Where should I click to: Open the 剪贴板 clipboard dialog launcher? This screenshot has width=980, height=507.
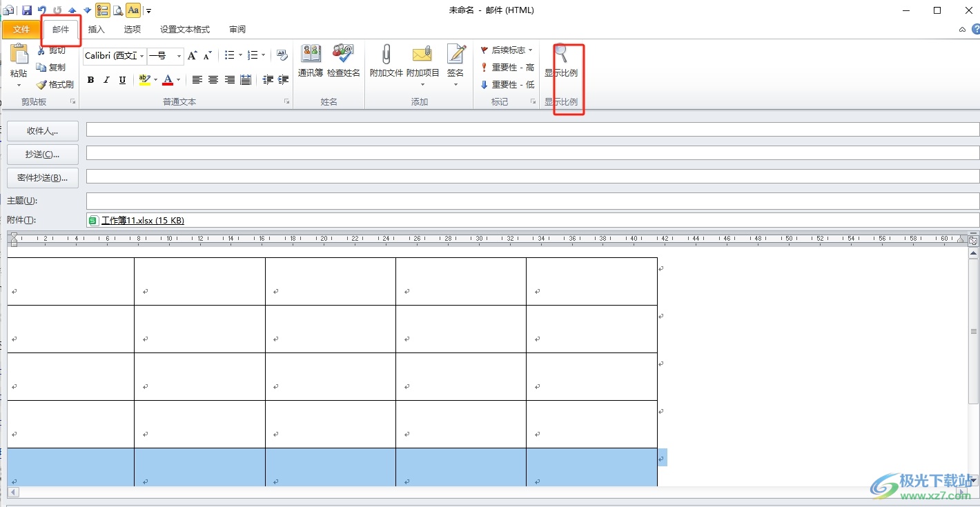point(73,102)
